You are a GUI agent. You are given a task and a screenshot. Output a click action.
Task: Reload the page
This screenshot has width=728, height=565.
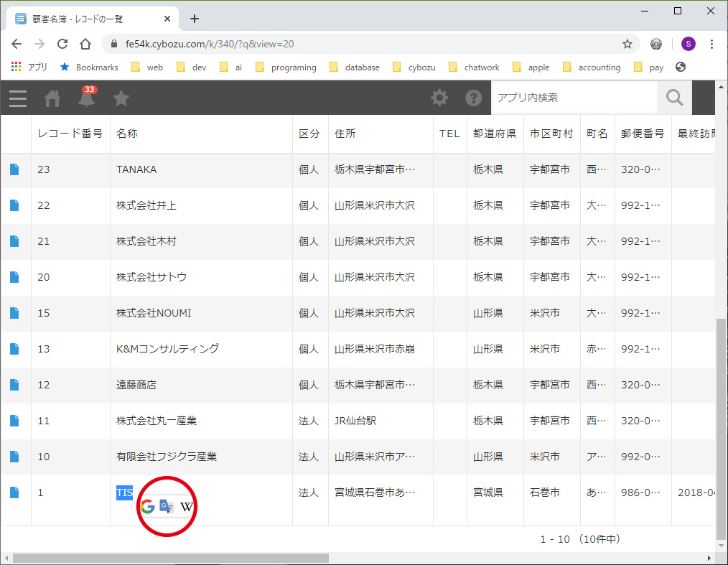tap(62, 44)
